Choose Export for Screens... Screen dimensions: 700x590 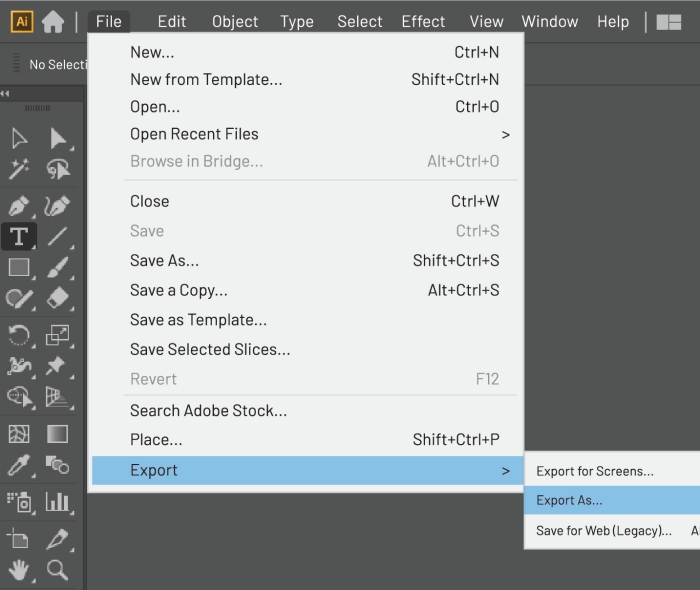pyautogui.click(x=612, y=471)
